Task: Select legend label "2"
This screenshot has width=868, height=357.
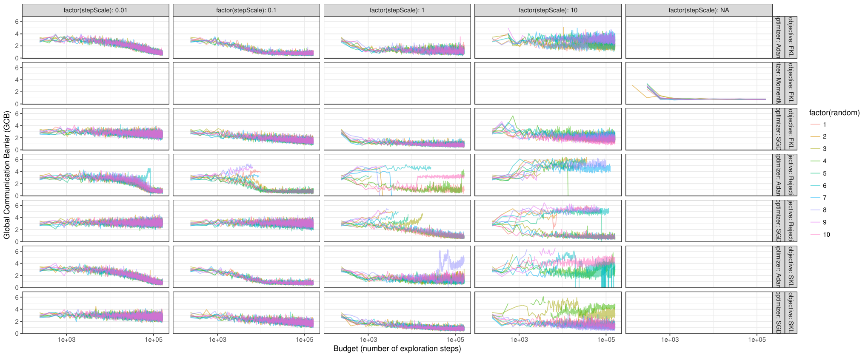Action: tap(825, 136)
